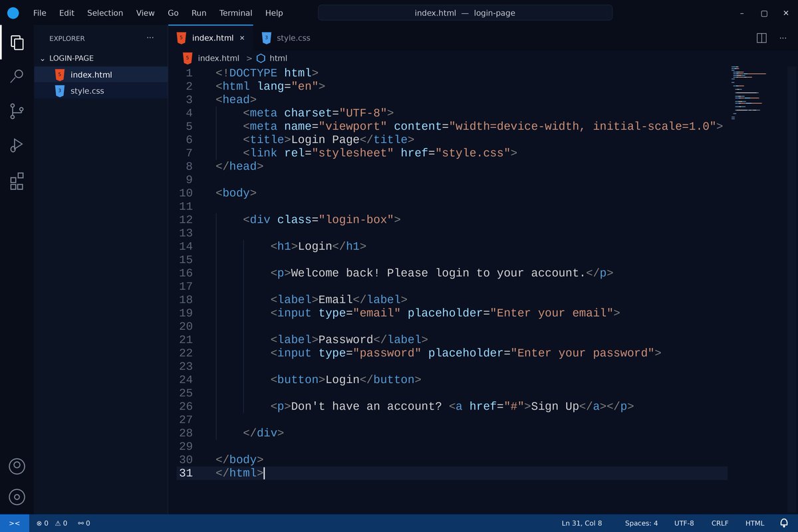Click HTML5 icon next to index.html in Explorer

coord(60,74)
